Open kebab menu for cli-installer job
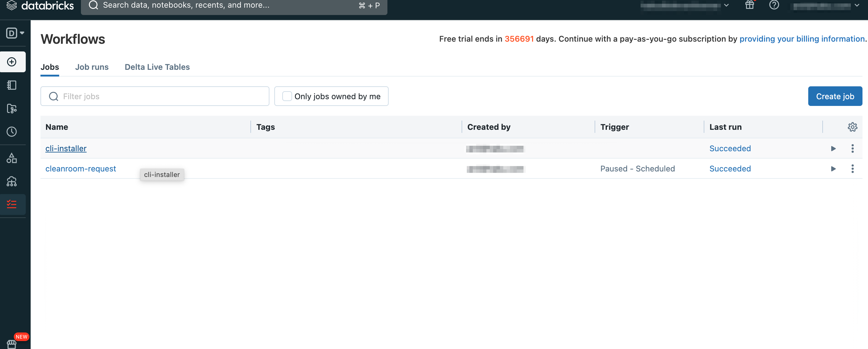Image resolution: width=868 pixels, height=349 pixels. (x=852, y=148)
